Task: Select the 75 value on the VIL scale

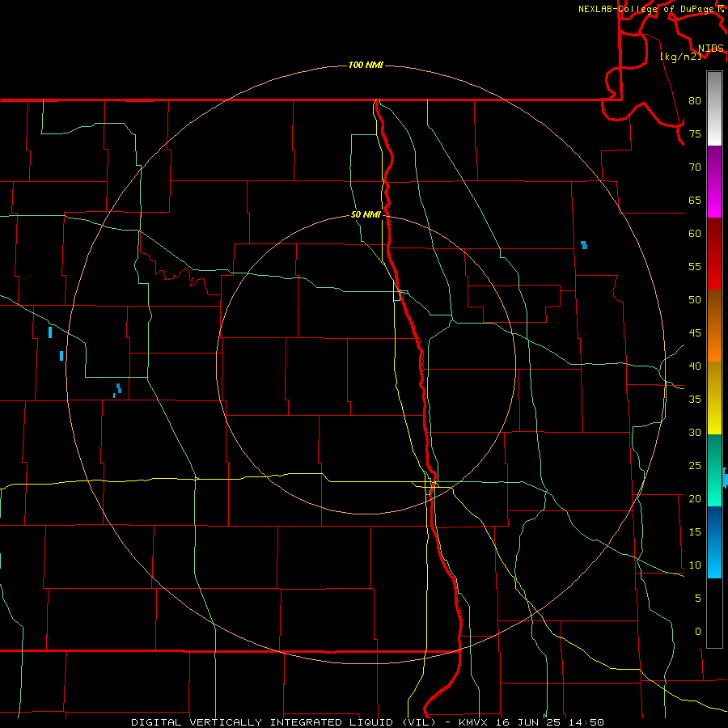Action: [695, 133]
